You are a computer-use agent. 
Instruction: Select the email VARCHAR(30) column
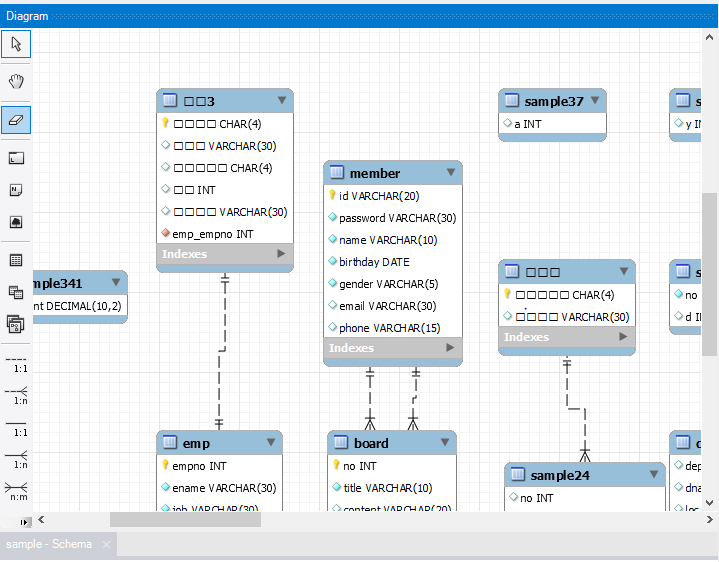393,306
